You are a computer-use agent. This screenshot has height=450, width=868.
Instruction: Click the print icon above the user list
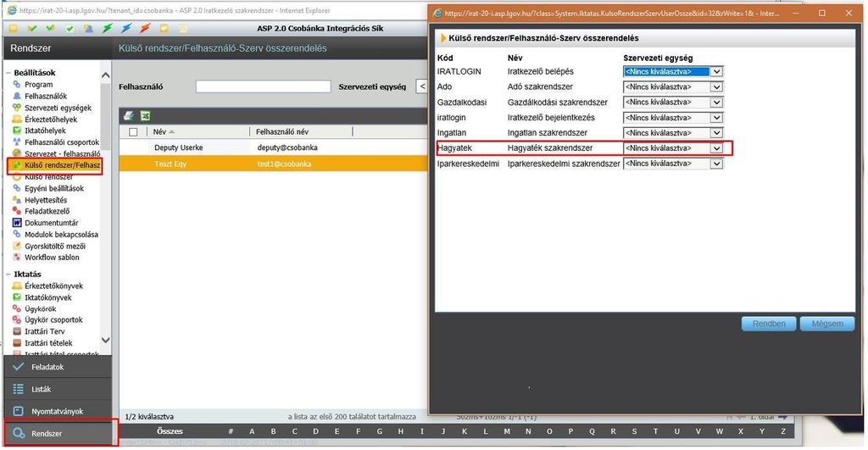pos(129,116)
